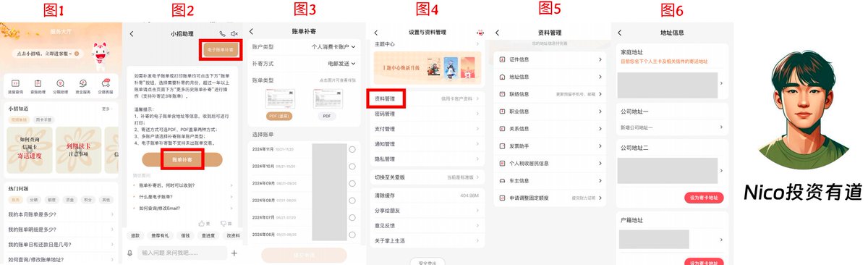The width and height of the screenshot is (868, 265).
Task: Select the 2024年11月 bill radio button
Action: 352,149
